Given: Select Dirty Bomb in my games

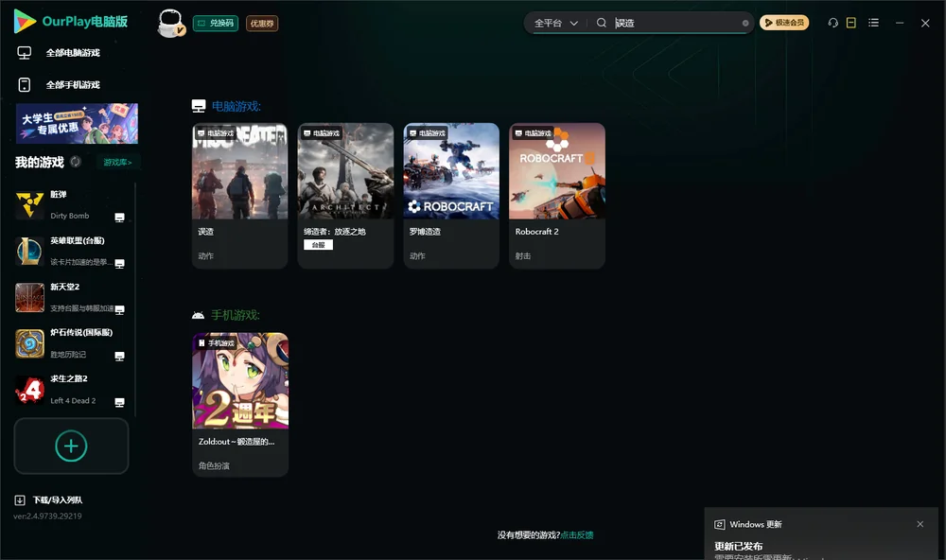Looking at the screenshot, I should point(71,205).
